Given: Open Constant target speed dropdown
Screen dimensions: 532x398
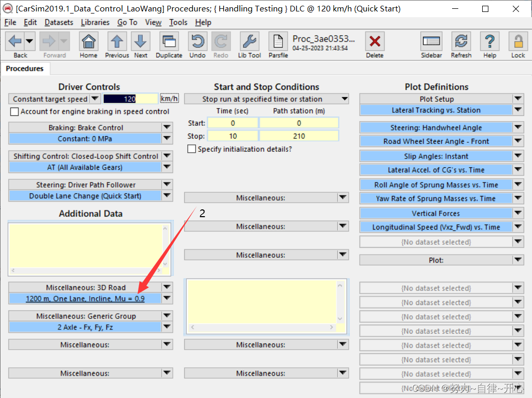Looking at the screenshot, I should 95,99.
